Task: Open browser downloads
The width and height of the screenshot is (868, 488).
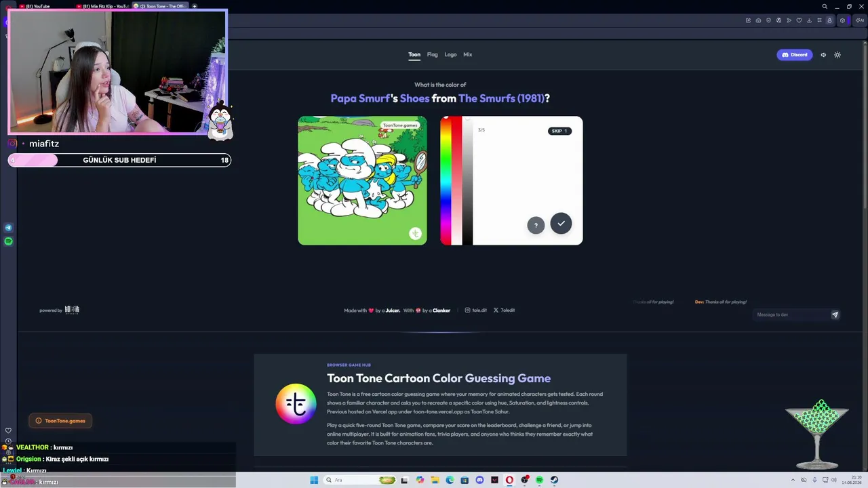Action: tap(809, 20)
